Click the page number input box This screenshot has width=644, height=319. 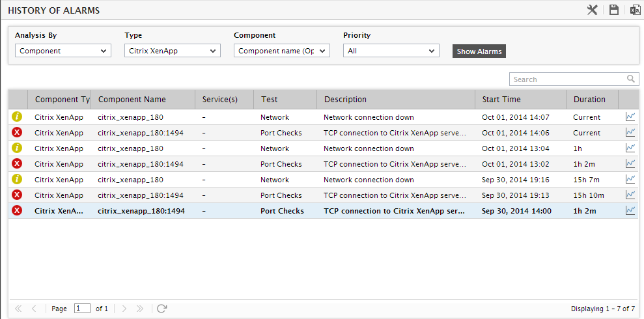(x=82, y=309)
